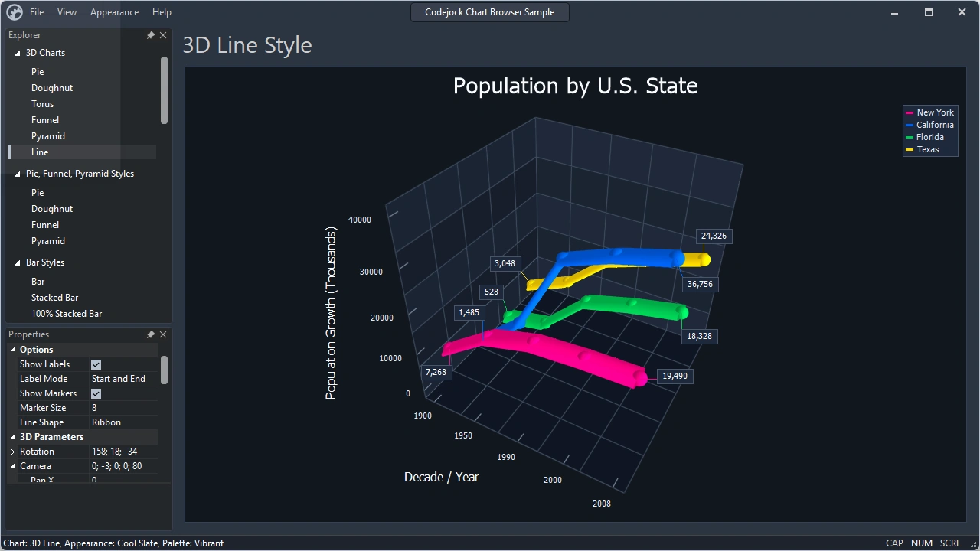Select Stacked Bar chart item

(55, 298)
